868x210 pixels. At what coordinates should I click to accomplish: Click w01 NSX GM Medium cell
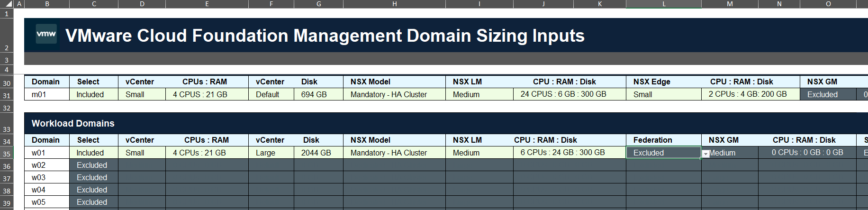730,153
